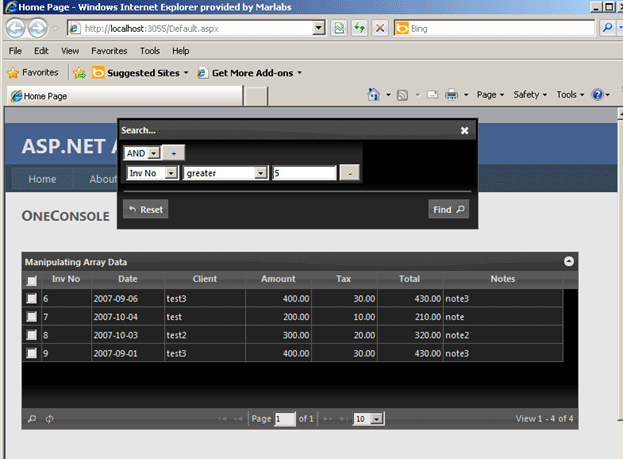
Task: Click the Read Mail envelope icon
Action: pyautogui.click(x=432, y=95)
